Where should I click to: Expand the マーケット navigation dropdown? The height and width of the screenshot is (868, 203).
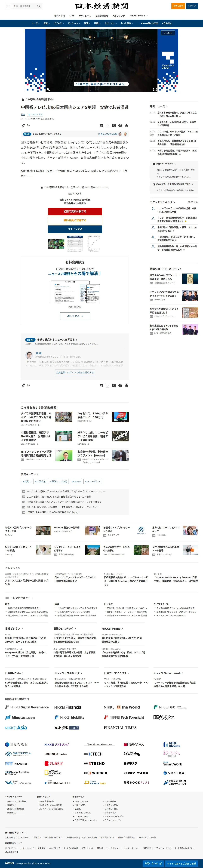pos(74,23)
